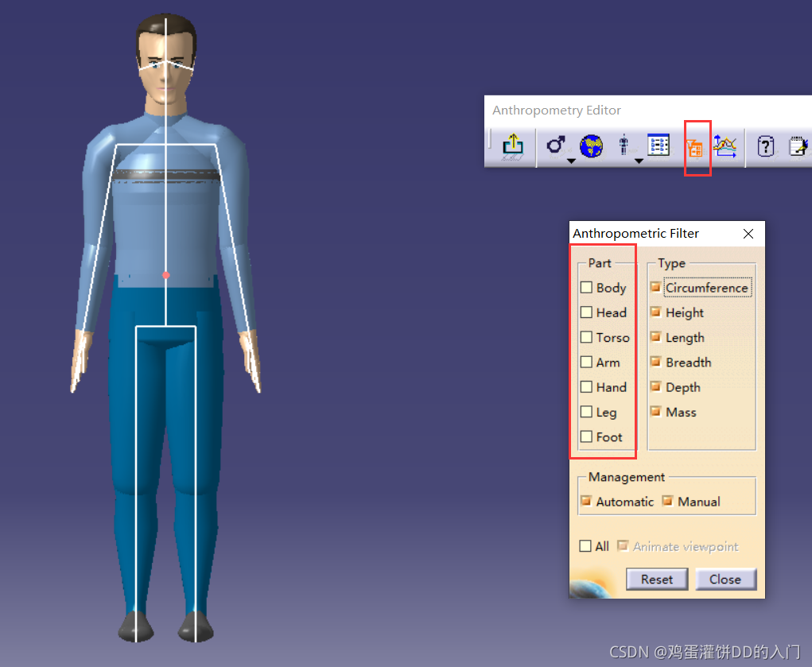The width and height of the screenshot is (812, 667).
Task: Uncheck the Breadth type option
Action: (655, 362)
